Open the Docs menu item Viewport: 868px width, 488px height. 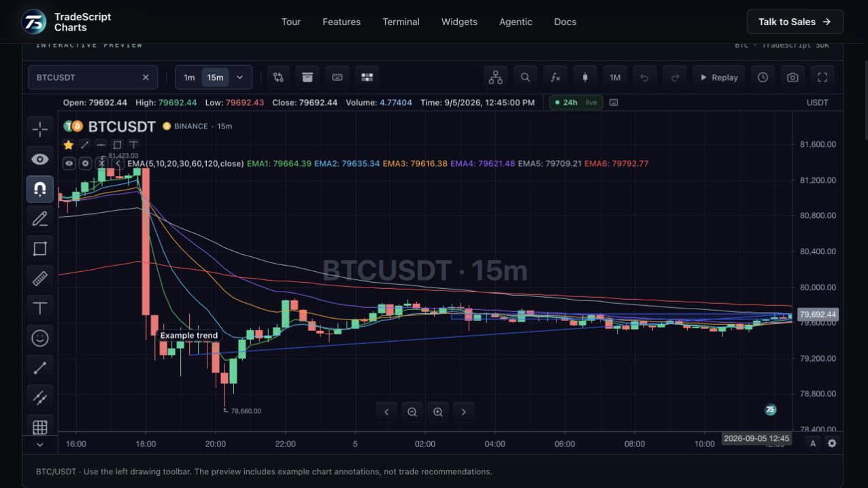click(565, 22)
